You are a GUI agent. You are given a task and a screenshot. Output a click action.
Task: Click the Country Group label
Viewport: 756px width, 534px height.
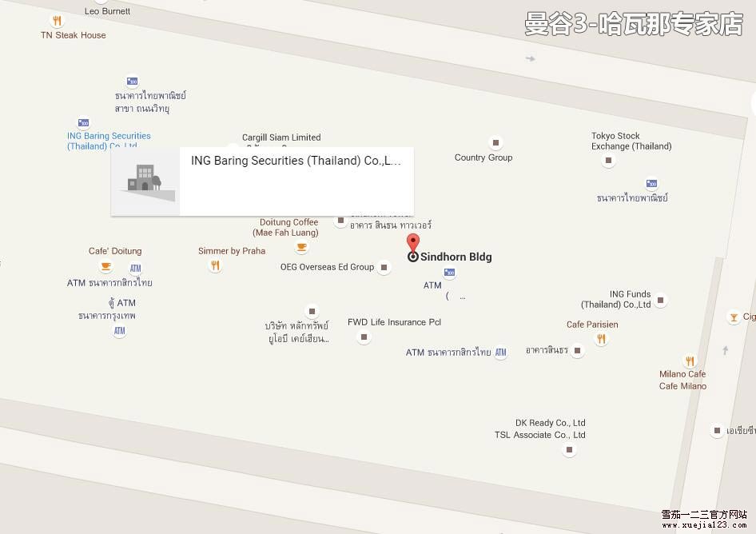[483, 157]
